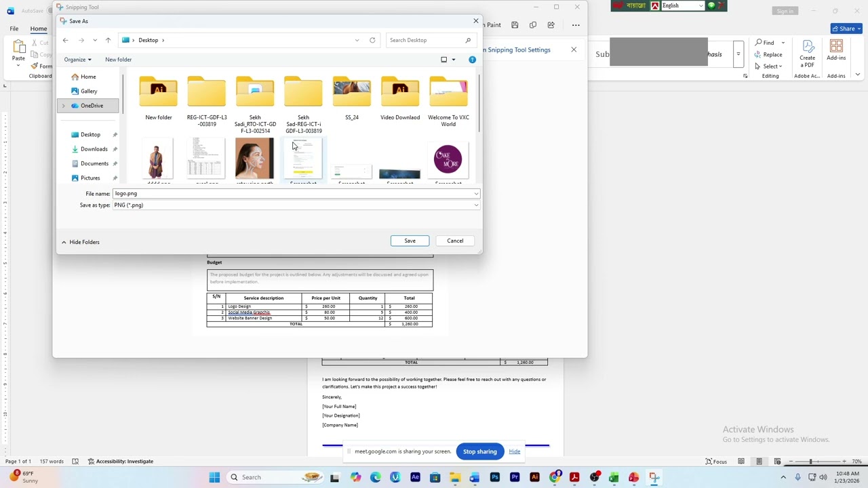Click the Snipping Tool save icon
Screen dimensions: 868x488
[515, 25]
